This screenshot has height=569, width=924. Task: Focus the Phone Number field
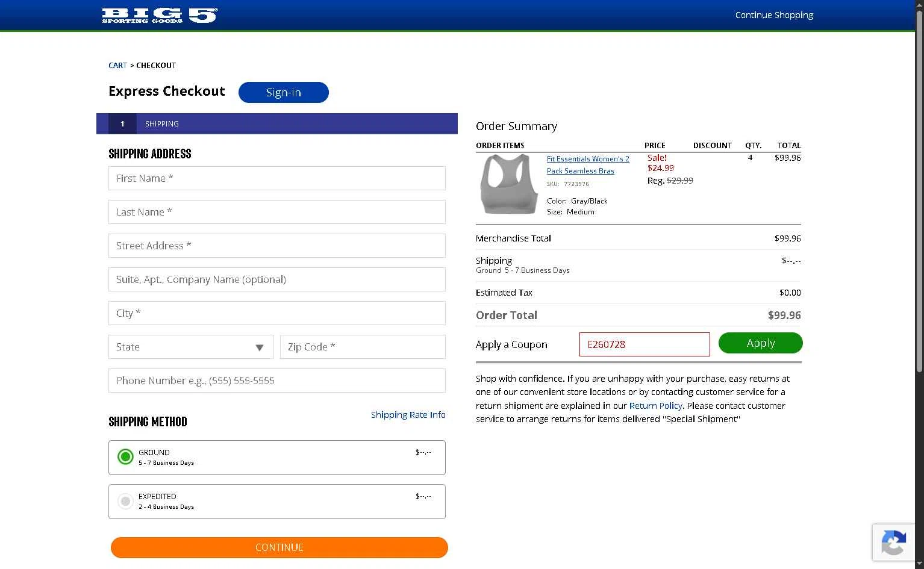point(277,381)
